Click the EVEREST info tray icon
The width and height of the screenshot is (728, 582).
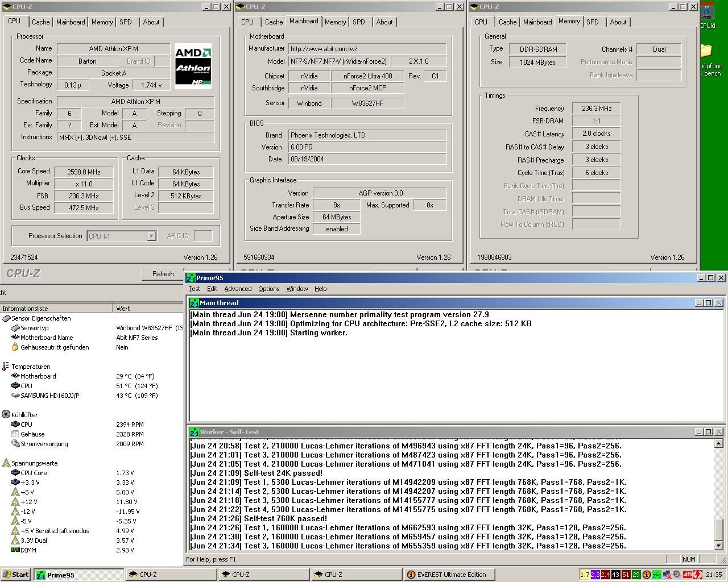point(646,575)
